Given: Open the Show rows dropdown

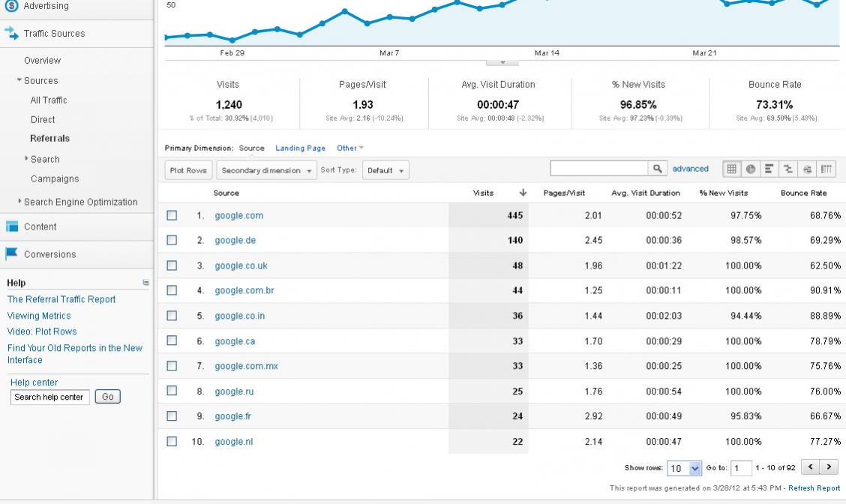Looking at the screenshot, I should 684,468.
